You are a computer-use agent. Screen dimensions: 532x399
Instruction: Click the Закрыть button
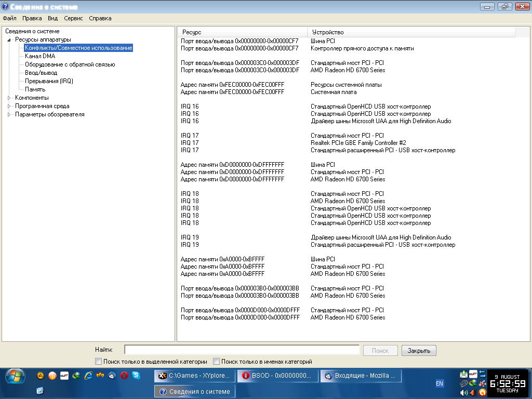419,351
